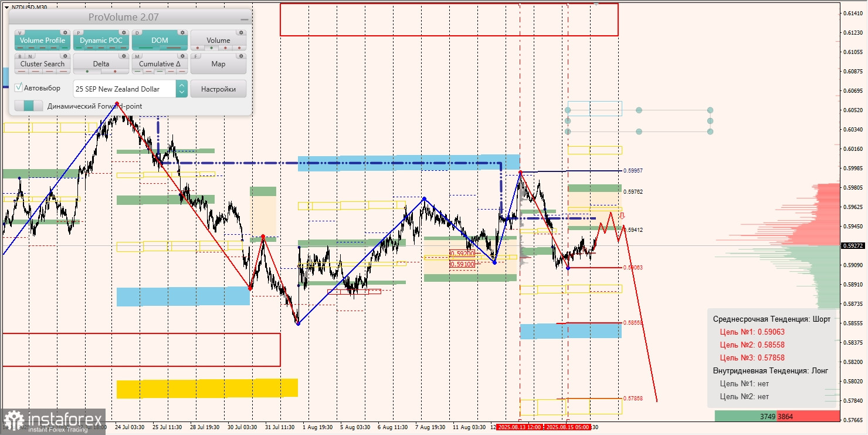Open Cumulative Δ gear settings
This screenshot has height=435, width=868.
click(x=182, y=56)
